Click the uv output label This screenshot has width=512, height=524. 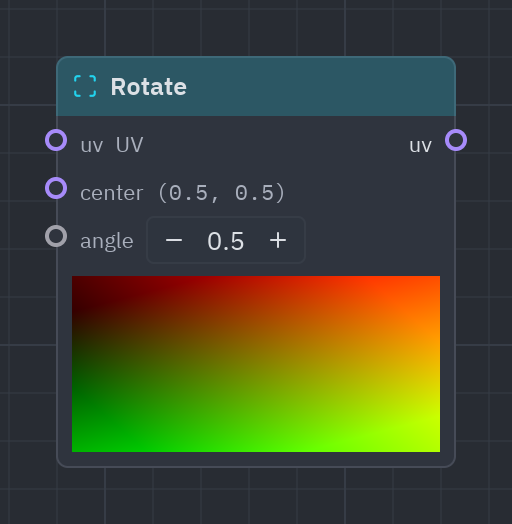420,146
